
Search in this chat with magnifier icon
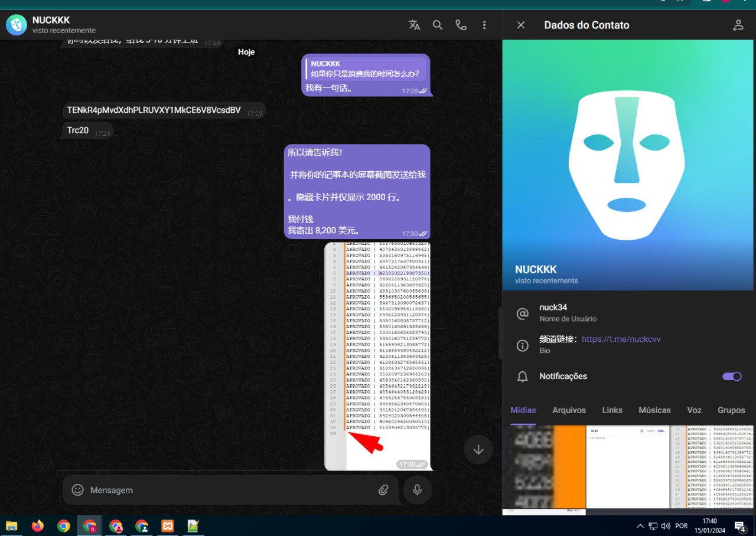438,25
